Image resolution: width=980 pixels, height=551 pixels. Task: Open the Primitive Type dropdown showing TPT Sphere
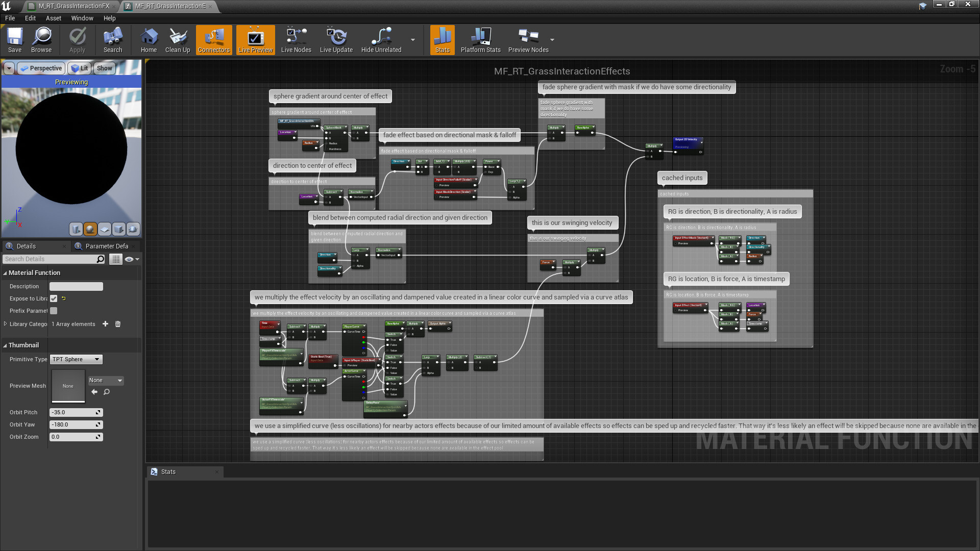pos(76,359)
